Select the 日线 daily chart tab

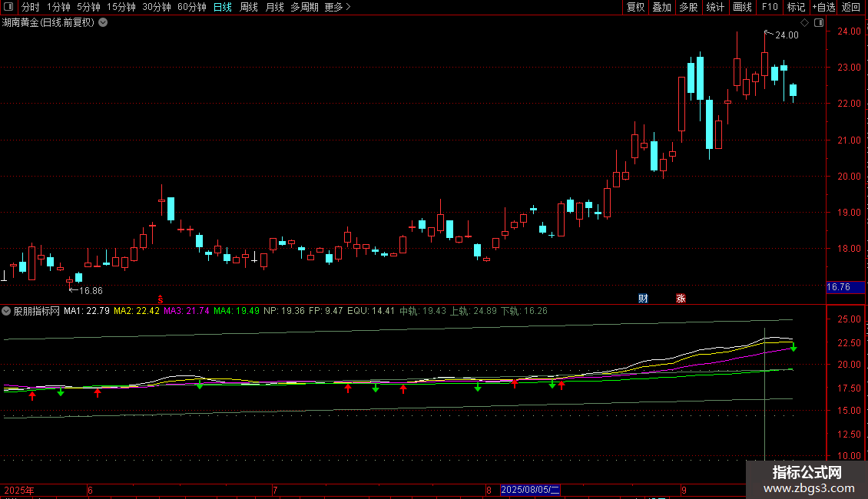pyautogui.click(x=223, y=7)
